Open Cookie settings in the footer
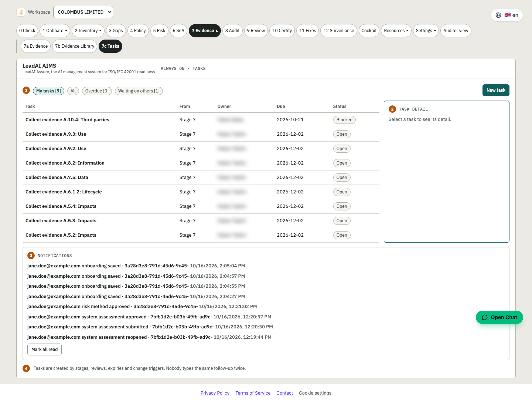 pos(315,393)
